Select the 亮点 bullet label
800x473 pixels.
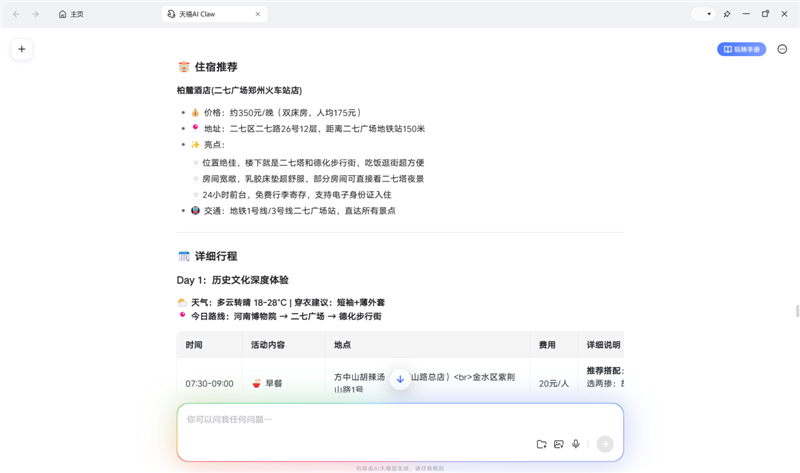pos(208,145)
